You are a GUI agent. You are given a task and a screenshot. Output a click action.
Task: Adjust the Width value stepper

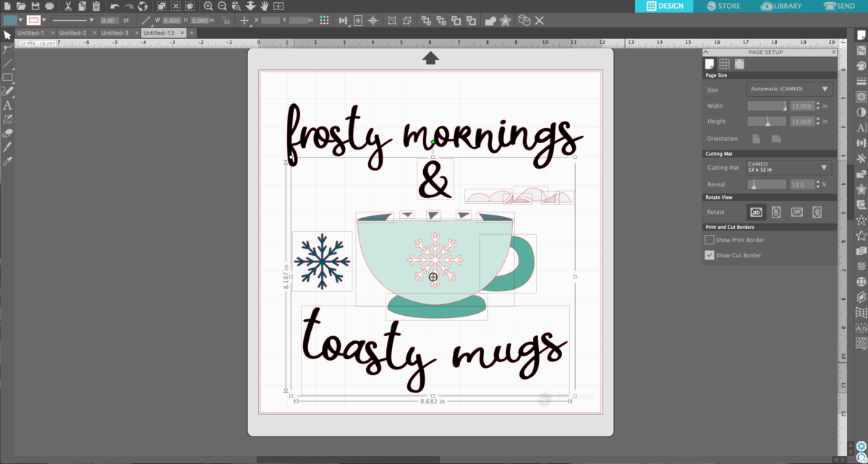point(818,106)
